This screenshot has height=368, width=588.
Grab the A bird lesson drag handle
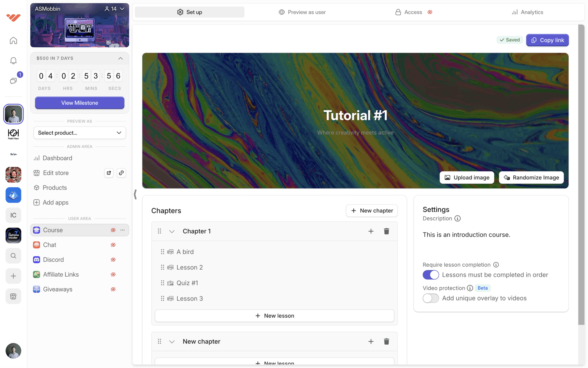point(162,251)
